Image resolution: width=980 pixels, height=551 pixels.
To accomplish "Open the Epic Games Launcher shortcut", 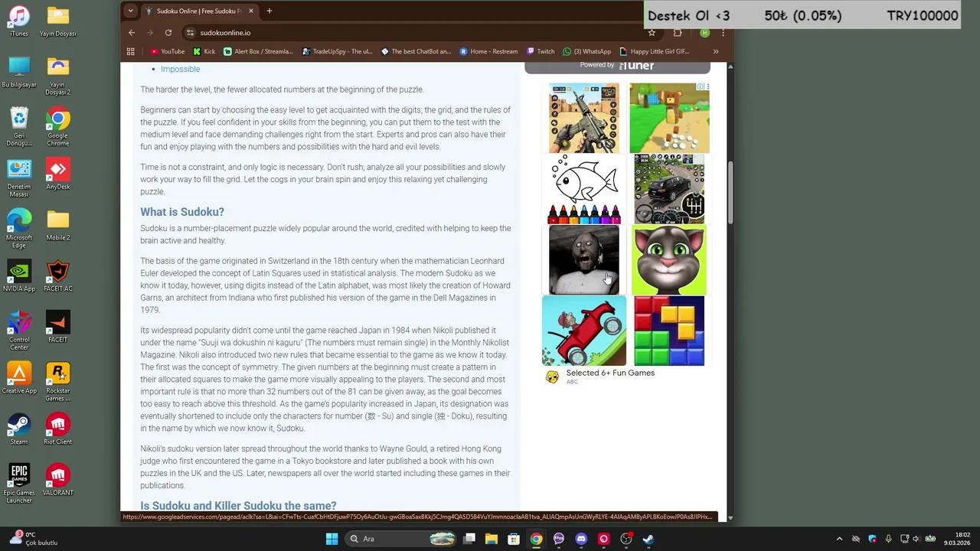I will (19, 483).
